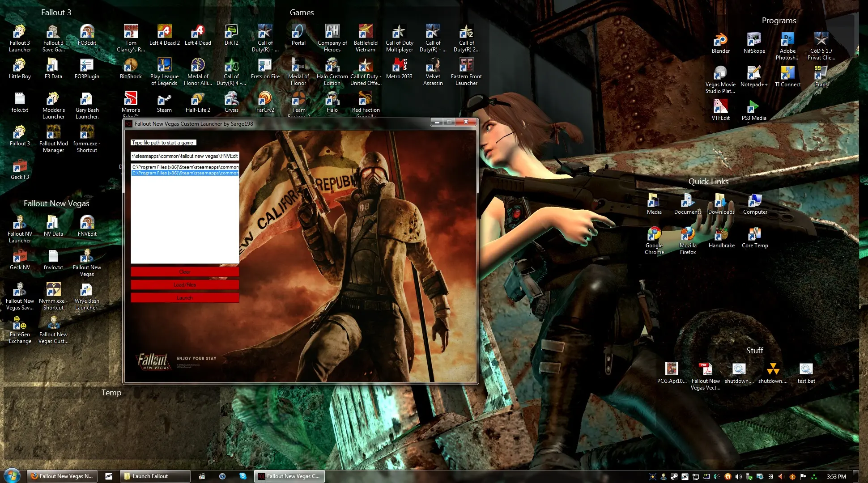
Task: Open the Steam desktop shortcut
Action: [164, 102]
